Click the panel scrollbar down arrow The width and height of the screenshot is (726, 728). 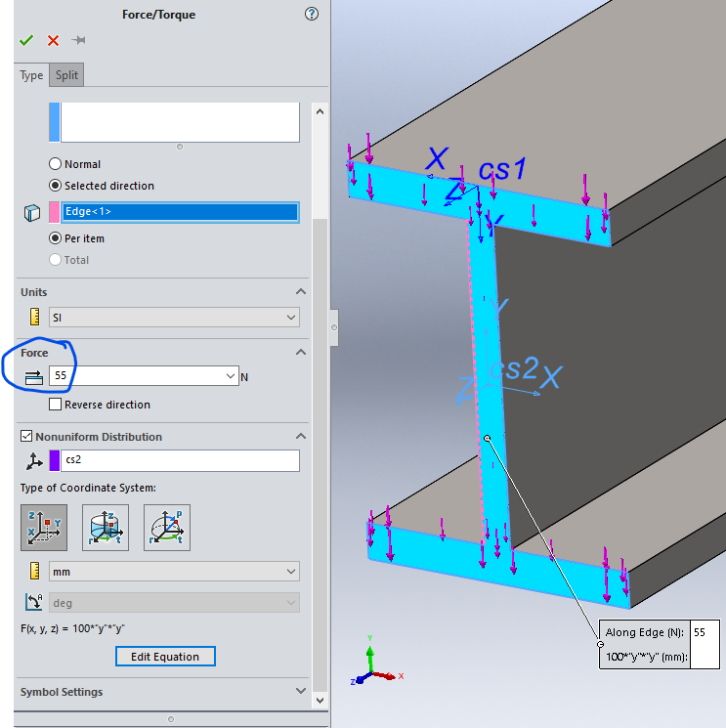pos(320,700)
